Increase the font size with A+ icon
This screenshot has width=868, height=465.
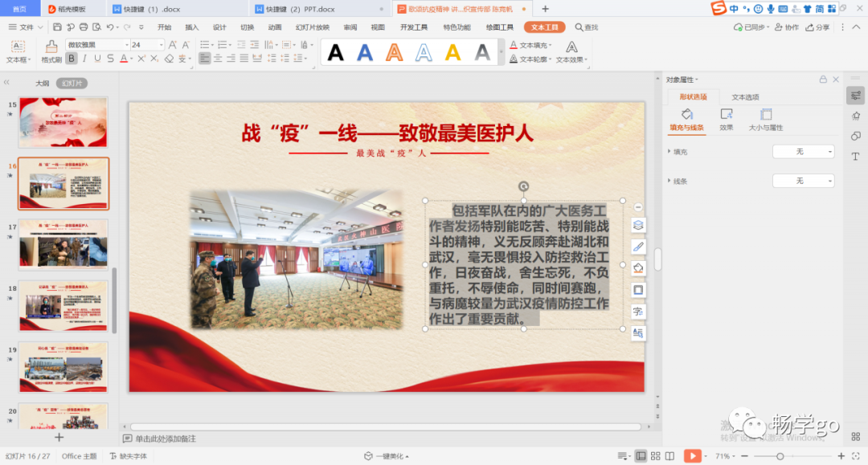(173, 45)
